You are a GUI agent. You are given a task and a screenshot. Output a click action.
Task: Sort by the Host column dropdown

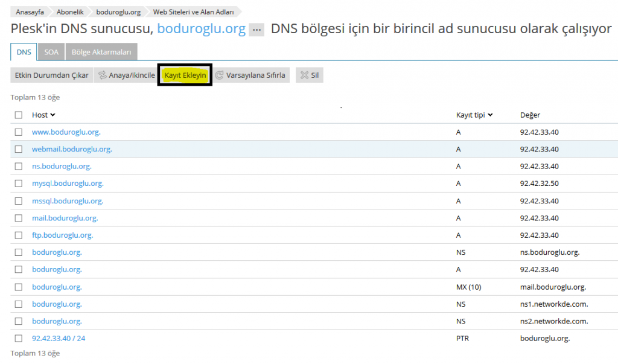[x=43, y=115]
